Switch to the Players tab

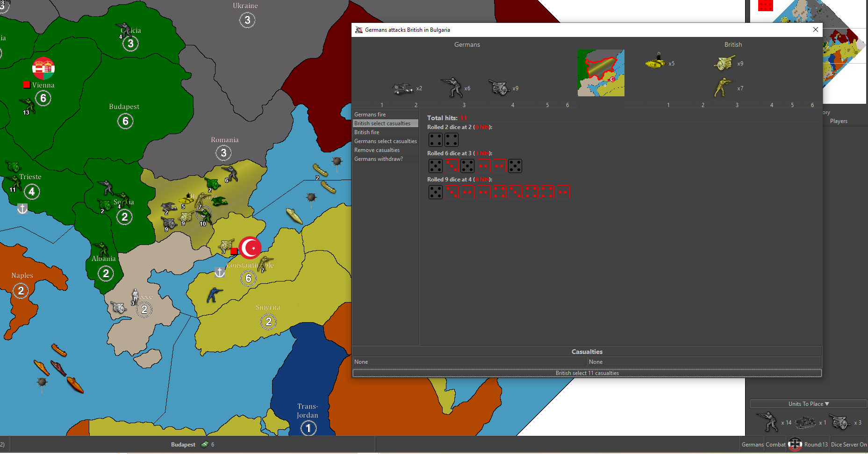(x=839, y=121)
